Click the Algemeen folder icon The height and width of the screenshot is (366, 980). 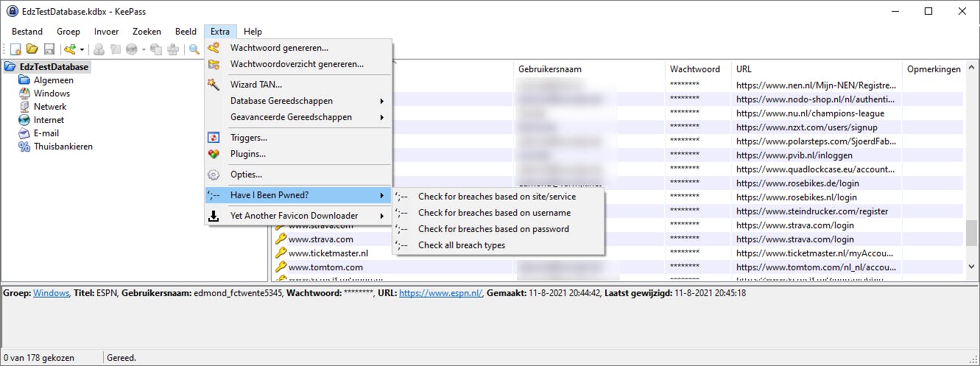pos(24,80)
